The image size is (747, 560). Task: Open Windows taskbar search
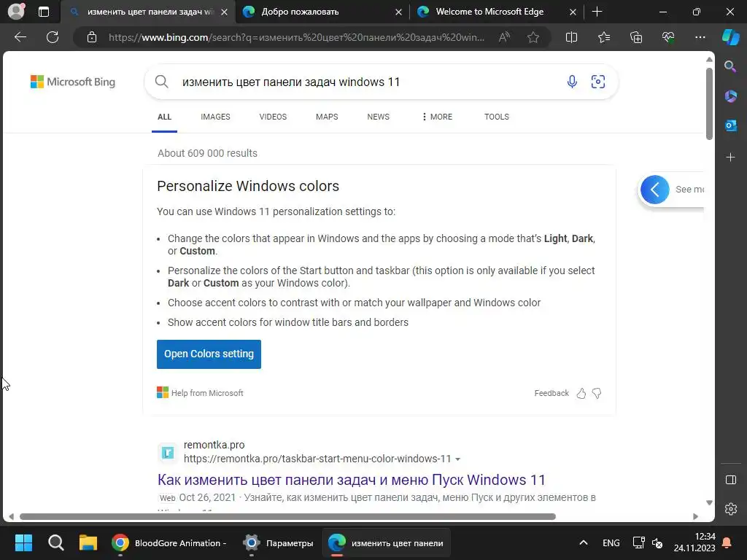click(55, 542)
